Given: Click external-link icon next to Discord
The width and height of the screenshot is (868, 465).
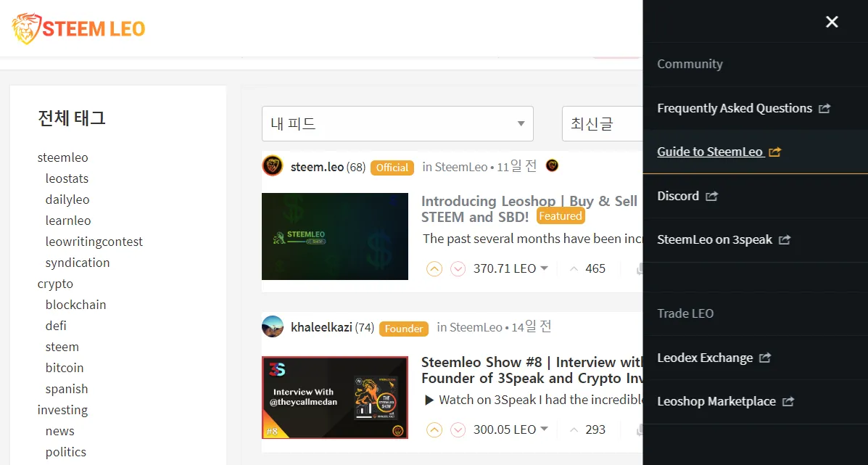Looking at the screenshot, I should (712, 196).
